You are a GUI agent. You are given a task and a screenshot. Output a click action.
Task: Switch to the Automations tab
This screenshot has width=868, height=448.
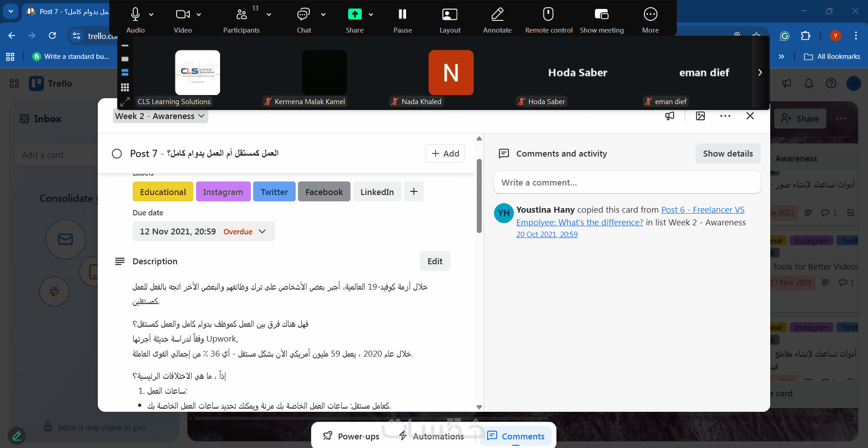(432, 436)
